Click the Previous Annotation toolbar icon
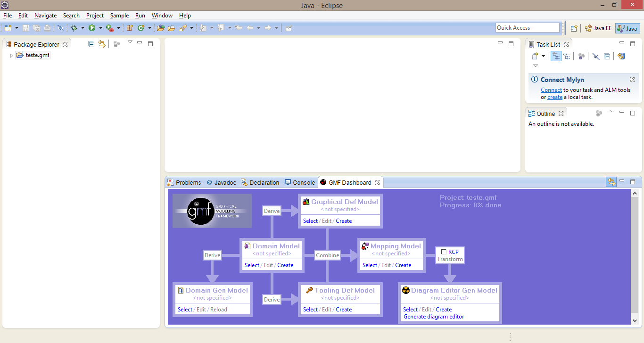644x343 pixels. point(221,28)
